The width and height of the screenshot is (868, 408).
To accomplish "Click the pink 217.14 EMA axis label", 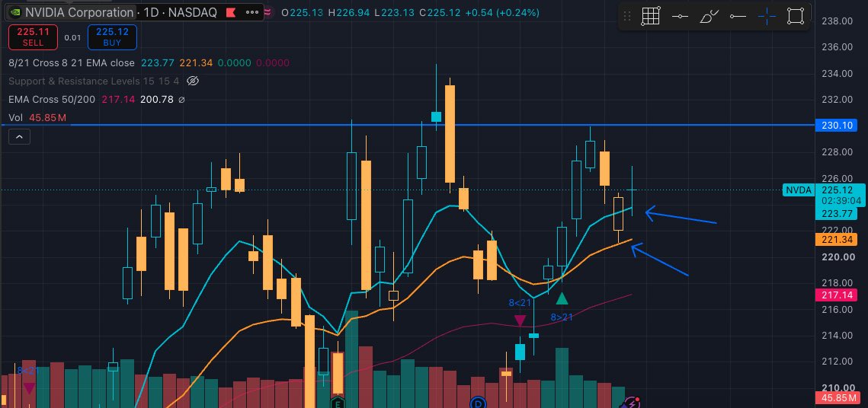I will [836, 296].
